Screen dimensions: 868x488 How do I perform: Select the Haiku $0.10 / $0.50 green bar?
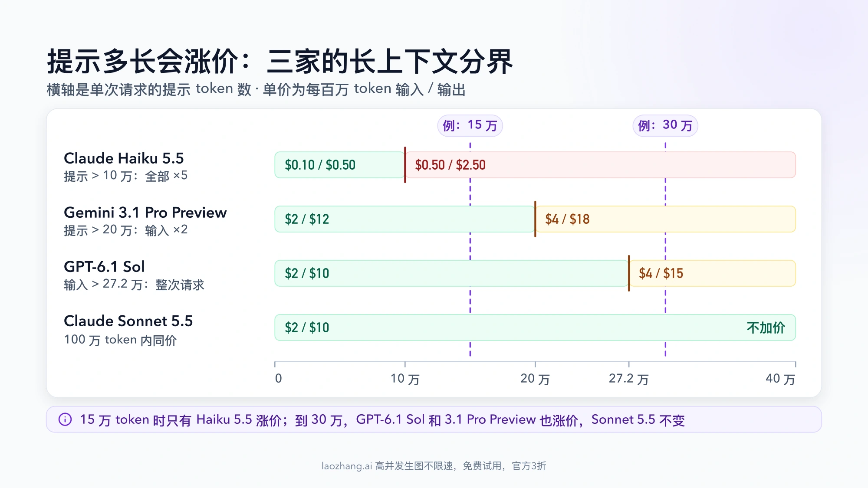[340, 165]
